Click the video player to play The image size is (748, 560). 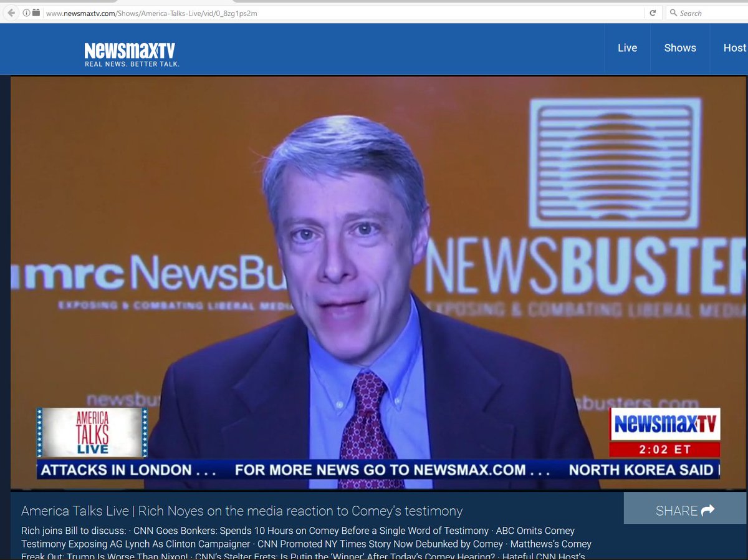[379, 282]
